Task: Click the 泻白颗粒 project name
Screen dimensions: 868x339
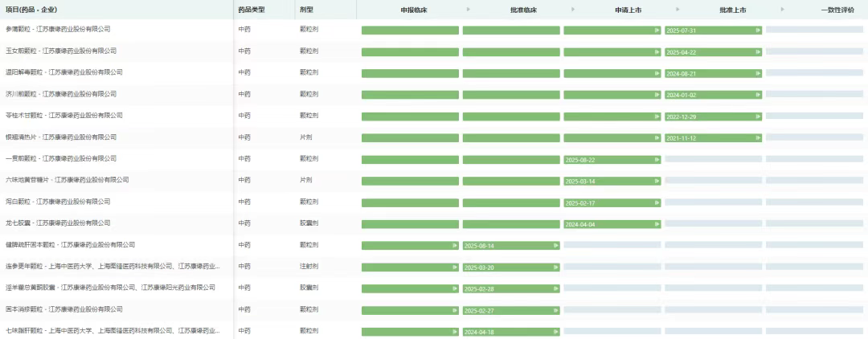Action: point(58,202)
